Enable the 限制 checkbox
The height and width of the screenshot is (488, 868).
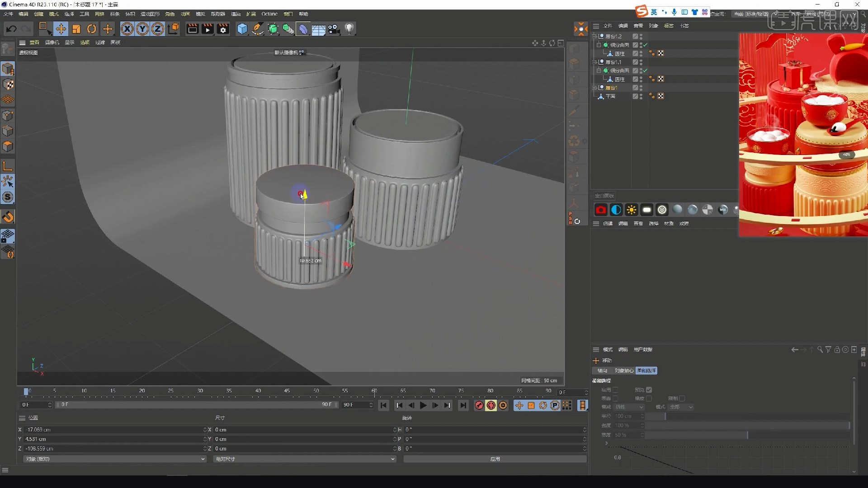[682, 399]
